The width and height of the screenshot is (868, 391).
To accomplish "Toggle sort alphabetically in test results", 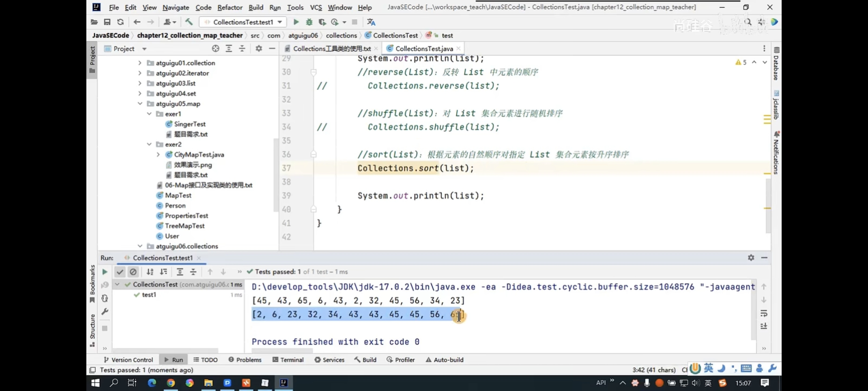I will point(150,272).
